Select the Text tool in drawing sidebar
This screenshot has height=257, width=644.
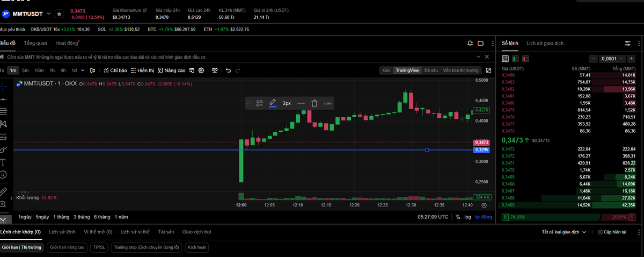(x=3, y=162)
